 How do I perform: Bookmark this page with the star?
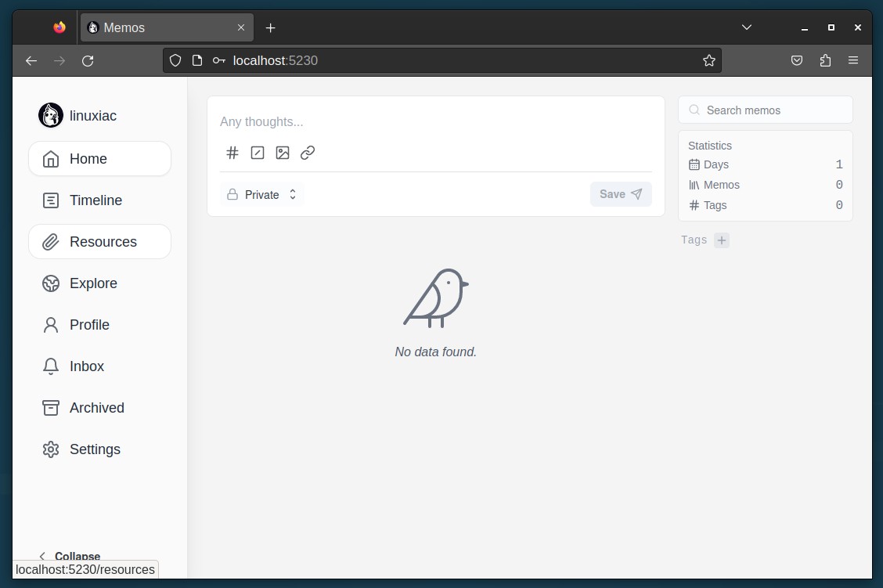[709, 61]
